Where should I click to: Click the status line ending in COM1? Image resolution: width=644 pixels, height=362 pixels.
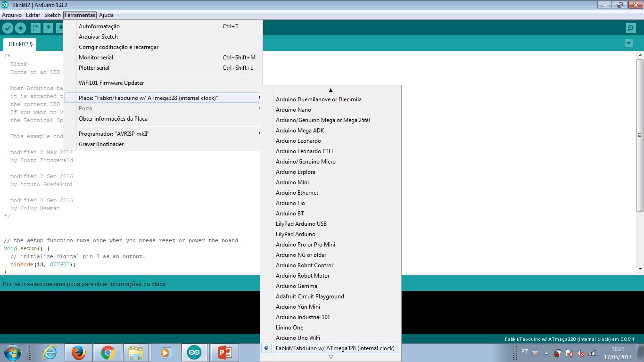tap(570, 339)
